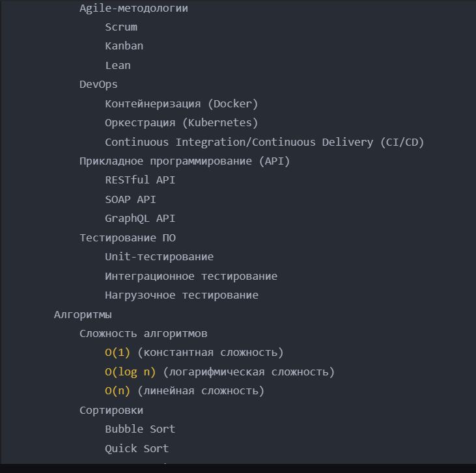Click the Тестирование ПО heading
The height and width of the screenshot is (473, 476).
128,238
